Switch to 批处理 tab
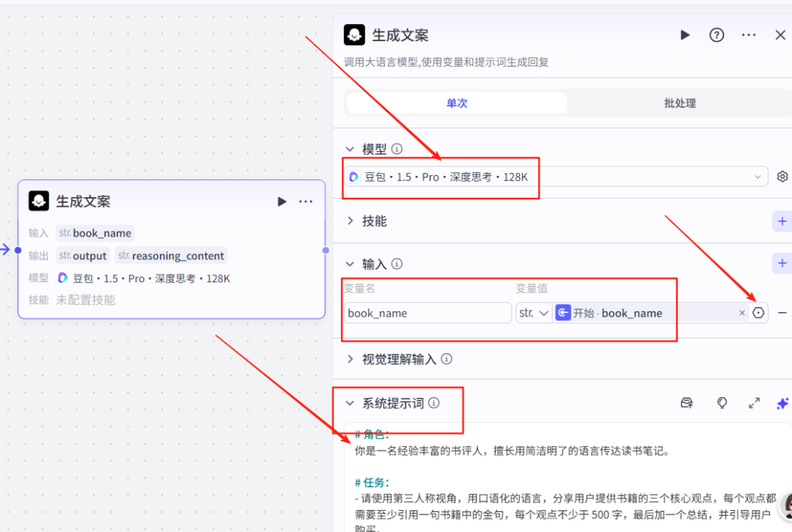The height and width of the screenshot is (532, 792). (x=679, y=103)
